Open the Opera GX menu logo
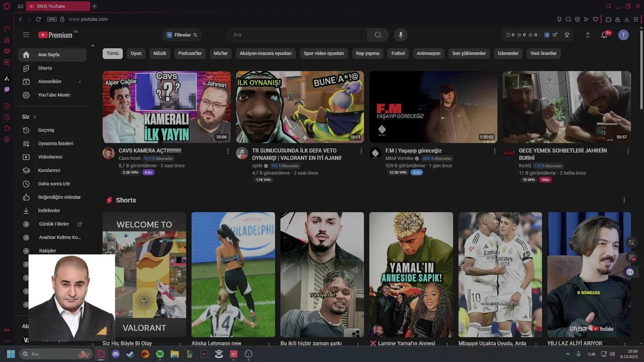644x362 pixels. (7, 6)
